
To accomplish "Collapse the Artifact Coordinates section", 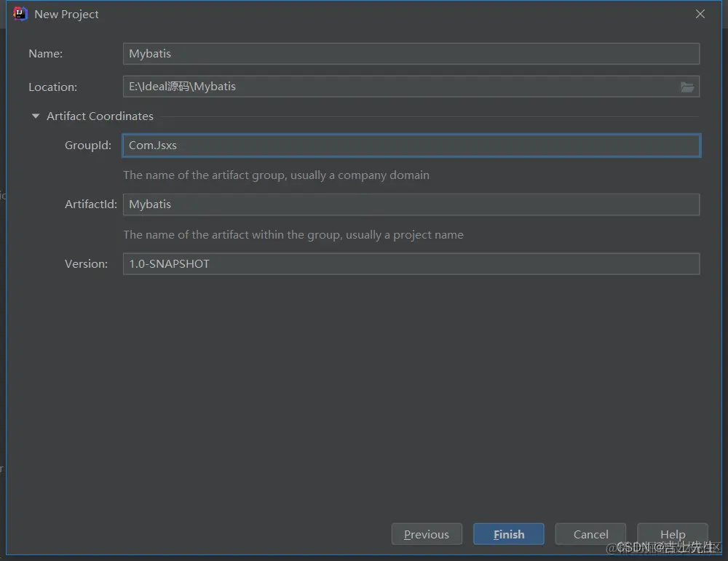I will 35,116.
